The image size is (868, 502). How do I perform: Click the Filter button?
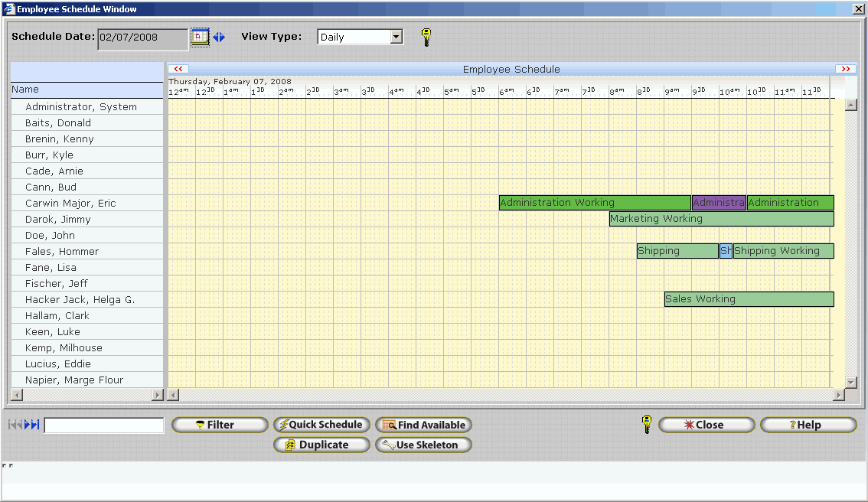pyautogui.click(x=220, y=425)
